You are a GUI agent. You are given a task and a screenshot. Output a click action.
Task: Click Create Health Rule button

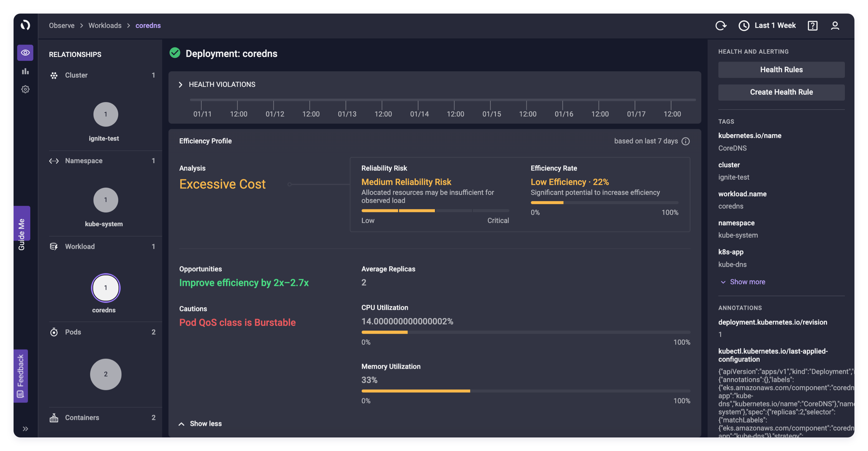tap(781, 92)
